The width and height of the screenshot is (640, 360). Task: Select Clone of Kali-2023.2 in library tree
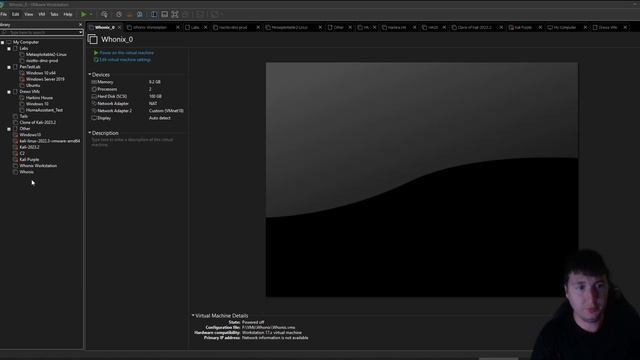[x=38, y=122]
